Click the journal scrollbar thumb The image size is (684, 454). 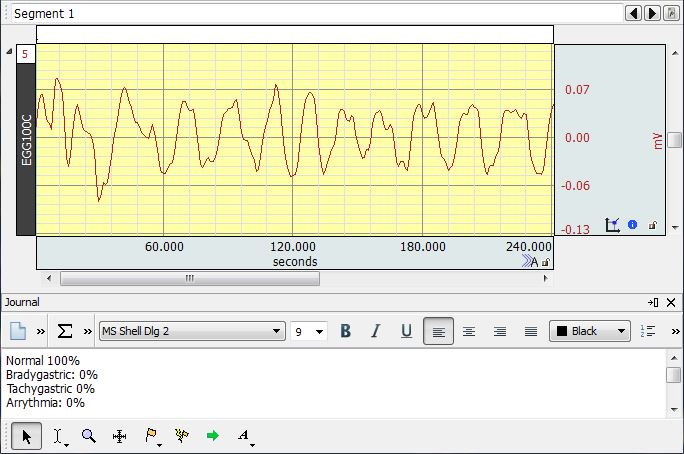click(x=674, y=375)
